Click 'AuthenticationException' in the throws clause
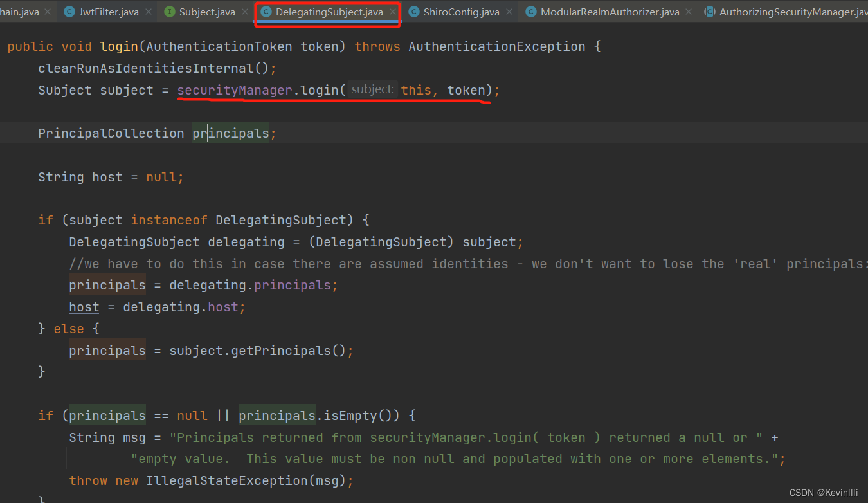 [x=497, y=46]
